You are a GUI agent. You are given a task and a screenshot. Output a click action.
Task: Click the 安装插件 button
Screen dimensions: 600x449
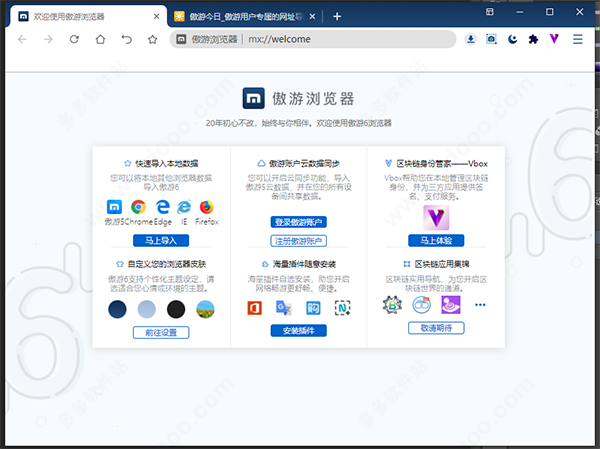[298, 330]
